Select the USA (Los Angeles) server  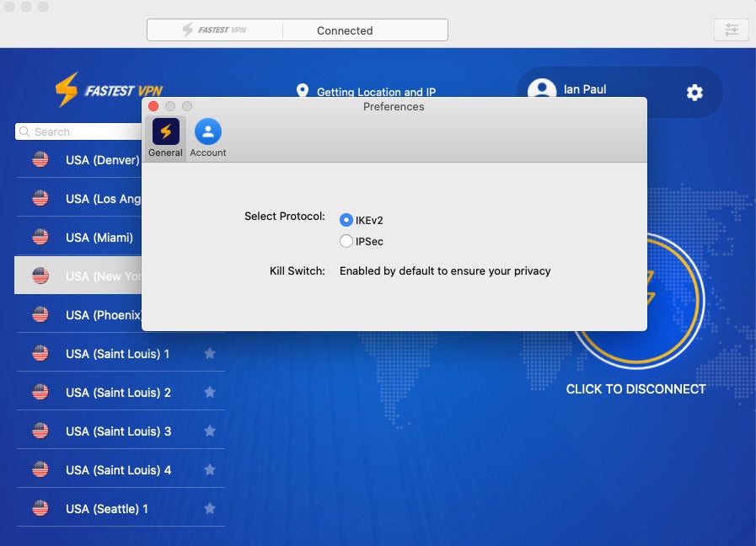coord(79,199)
